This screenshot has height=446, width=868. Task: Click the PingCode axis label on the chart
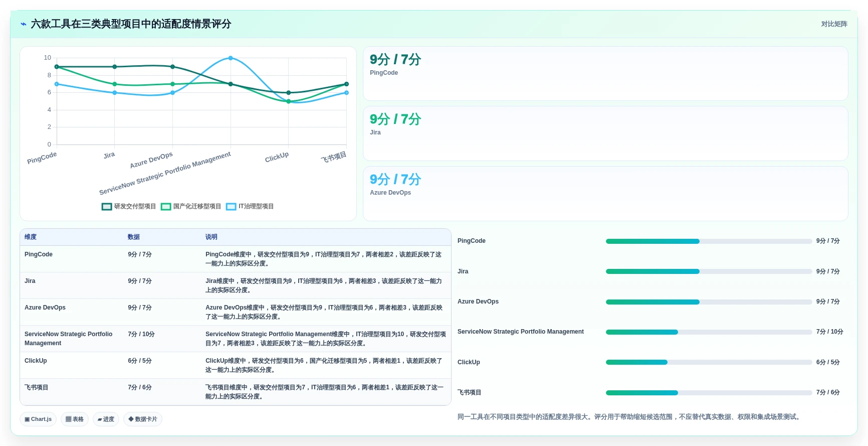click(x=42, y=158)
